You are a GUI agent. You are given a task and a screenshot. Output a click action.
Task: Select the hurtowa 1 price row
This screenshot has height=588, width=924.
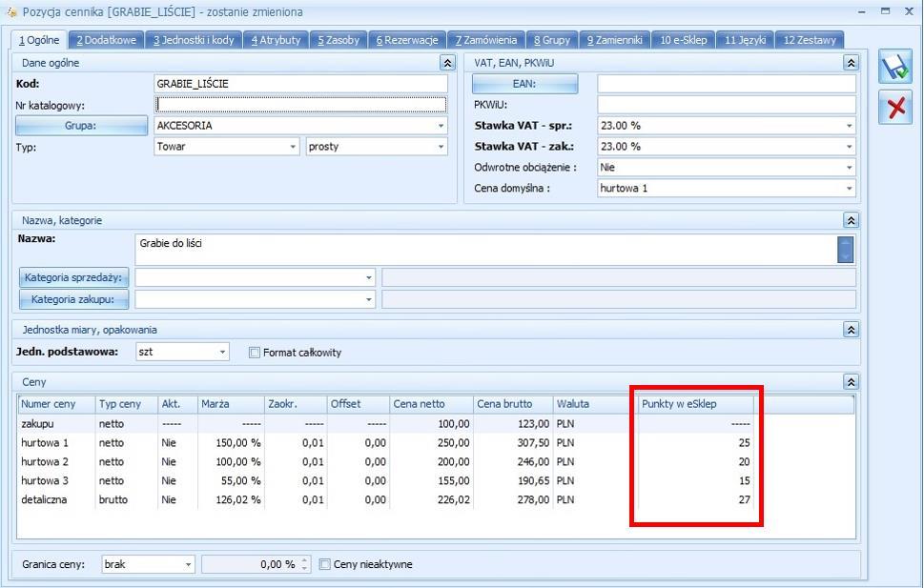[436, 442]
